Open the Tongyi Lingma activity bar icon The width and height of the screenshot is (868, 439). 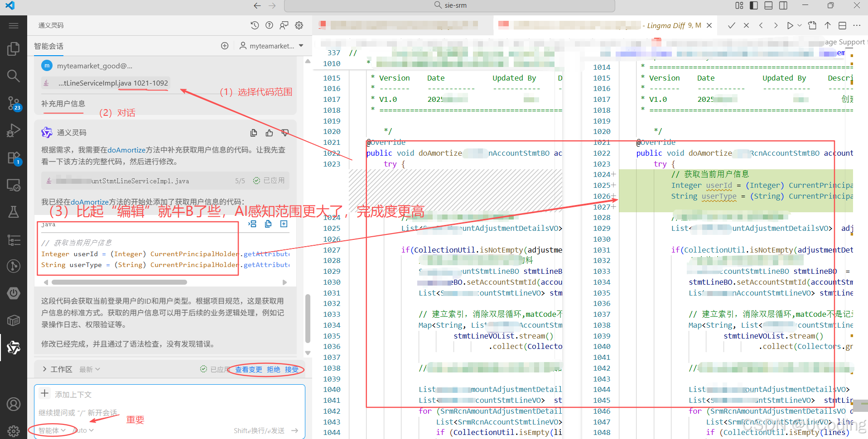point(14,348)
